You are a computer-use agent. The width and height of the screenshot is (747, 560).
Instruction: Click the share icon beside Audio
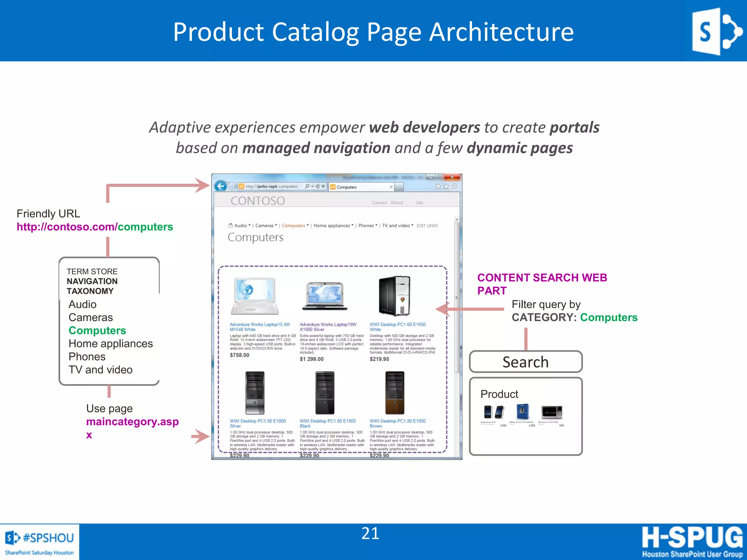(230, 226)
